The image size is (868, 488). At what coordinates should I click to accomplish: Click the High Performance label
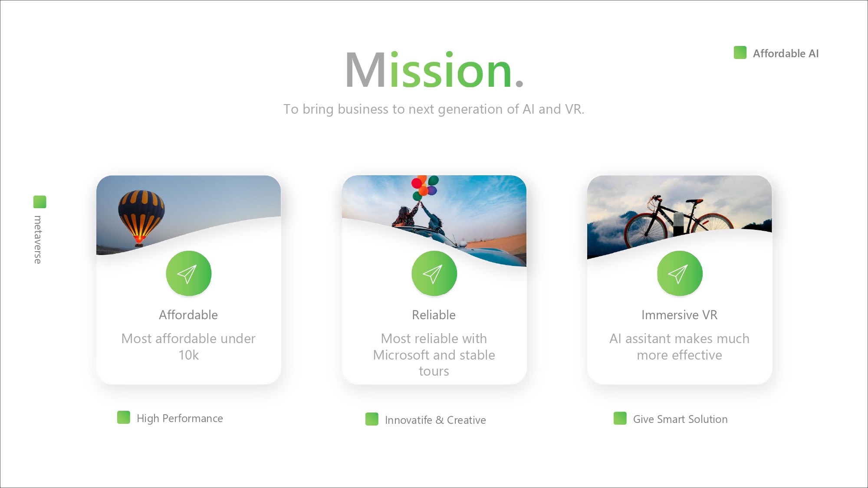[x=180, y=418]
